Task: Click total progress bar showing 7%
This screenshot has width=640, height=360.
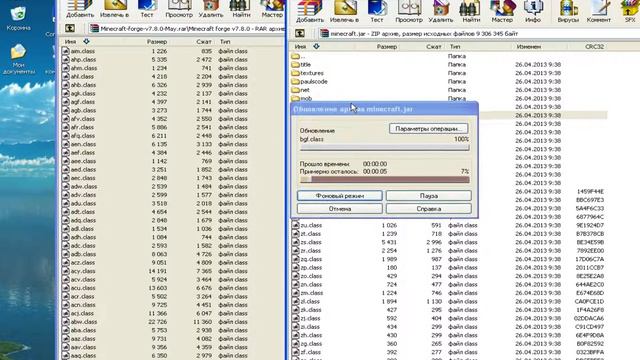Action: click(x=384, y=180)
